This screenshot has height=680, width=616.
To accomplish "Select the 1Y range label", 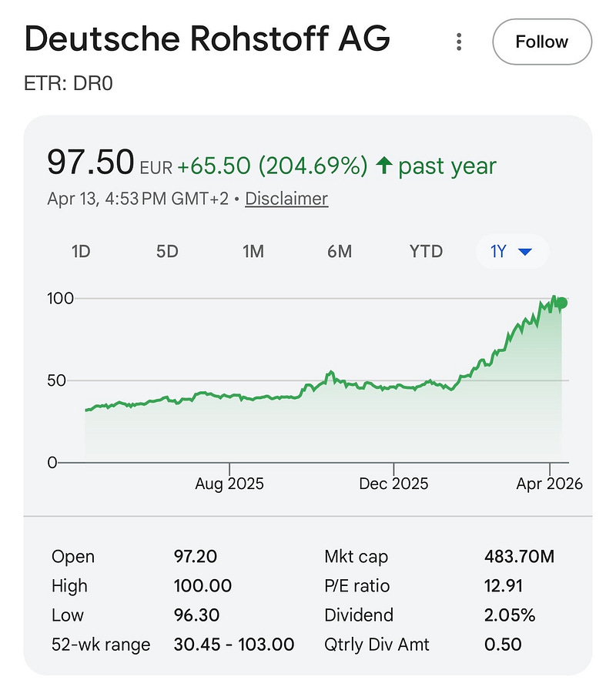I will [x=498, y=252].
